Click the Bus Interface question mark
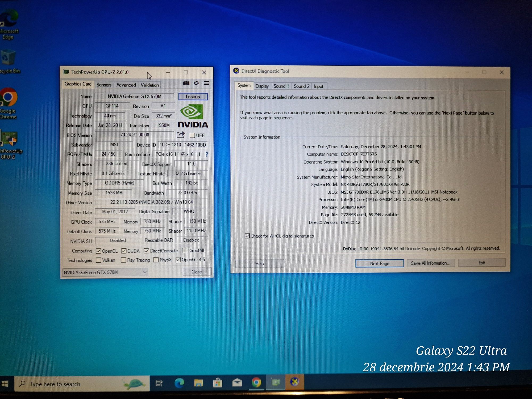Screen dimensions: 532x399 [x=207, y=154]
